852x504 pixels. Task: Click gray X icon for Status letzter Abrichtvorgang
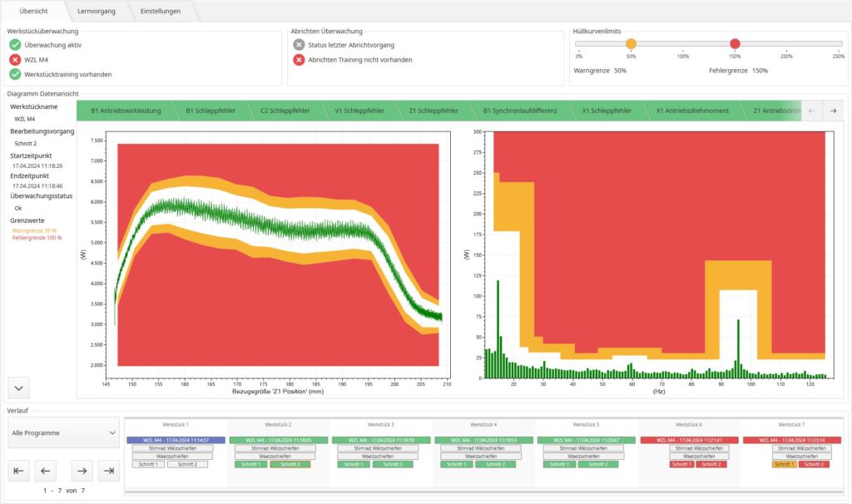(x=299, y=45)
